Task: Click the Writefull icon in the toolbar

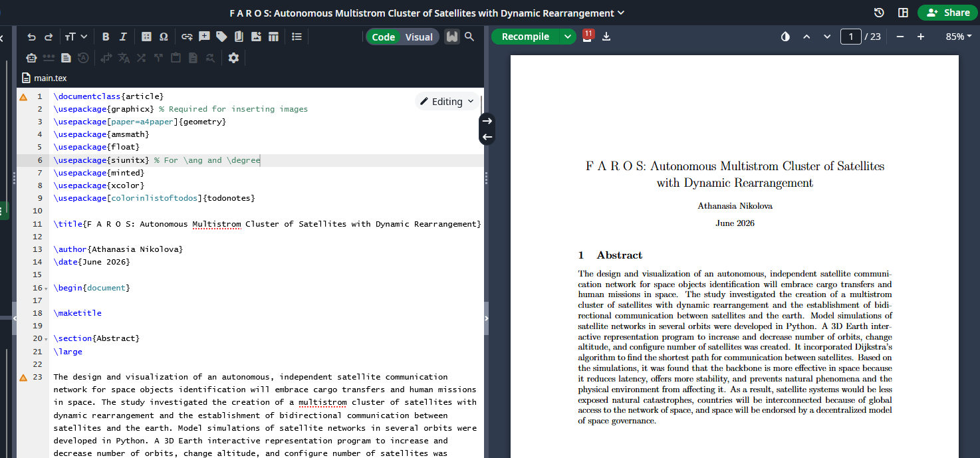Action: (x=452, y=37)
